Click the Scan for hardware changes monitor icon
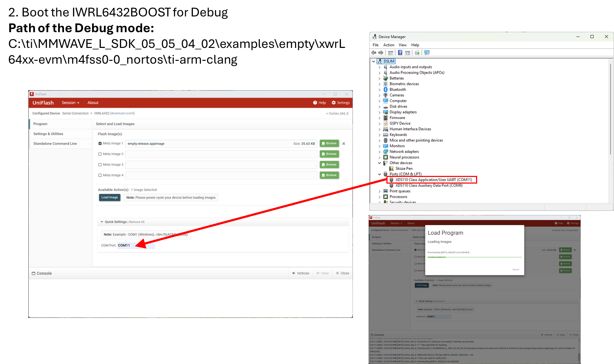The image size is (614, 364). click(427, 53)
